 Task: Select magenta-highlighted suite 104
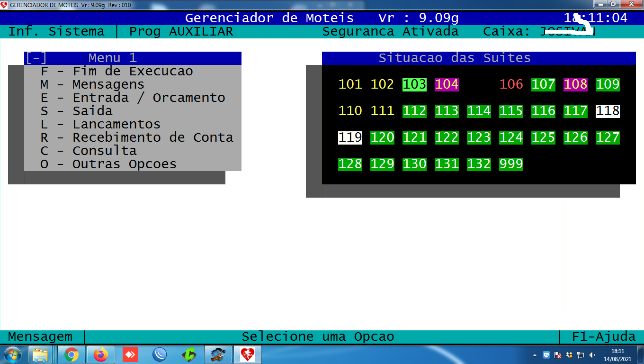pos(447,84)
